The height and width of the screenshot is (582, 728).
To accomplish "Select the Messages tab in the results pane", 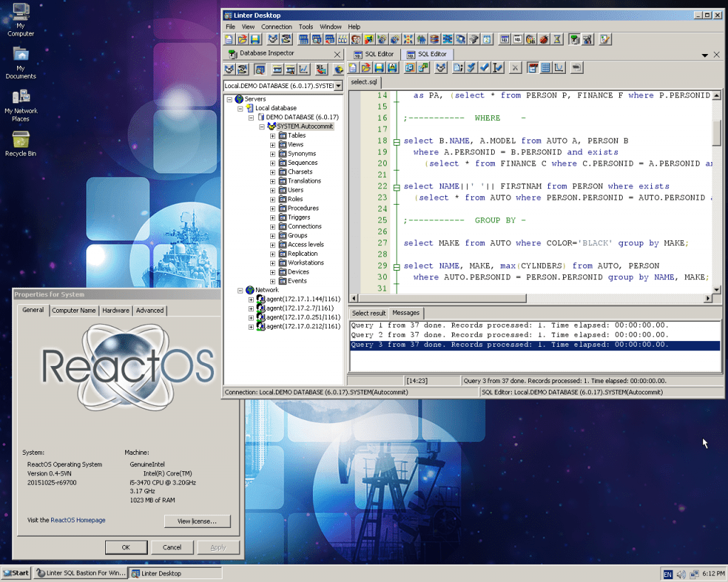I will pyautogui.click(x=405, y=313).
